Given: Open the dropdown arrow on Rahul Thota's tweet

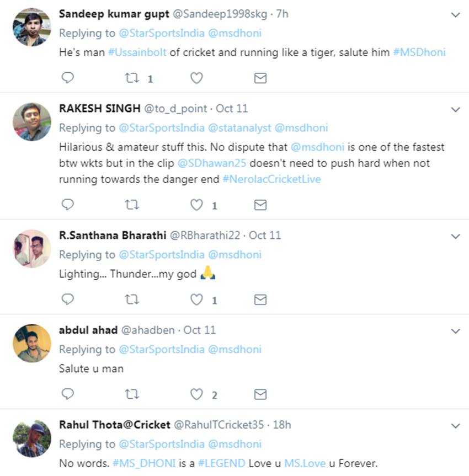Looking at the screenshot, I should click(x=456, y=426).
